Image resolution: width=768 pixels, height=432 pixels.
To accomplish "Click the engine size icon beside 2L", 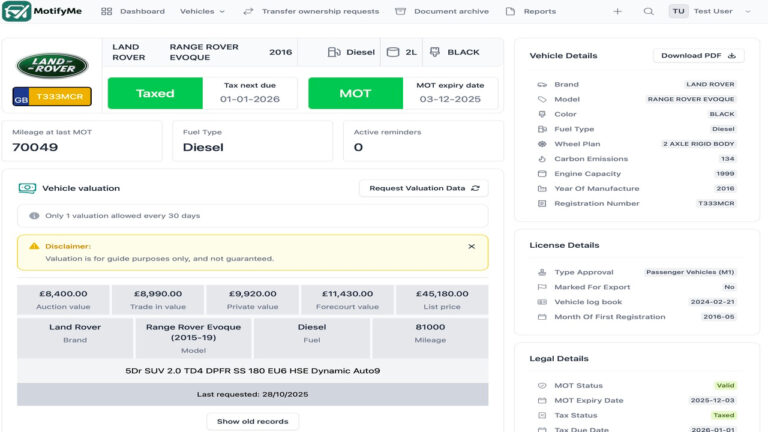I will point(393,52).
